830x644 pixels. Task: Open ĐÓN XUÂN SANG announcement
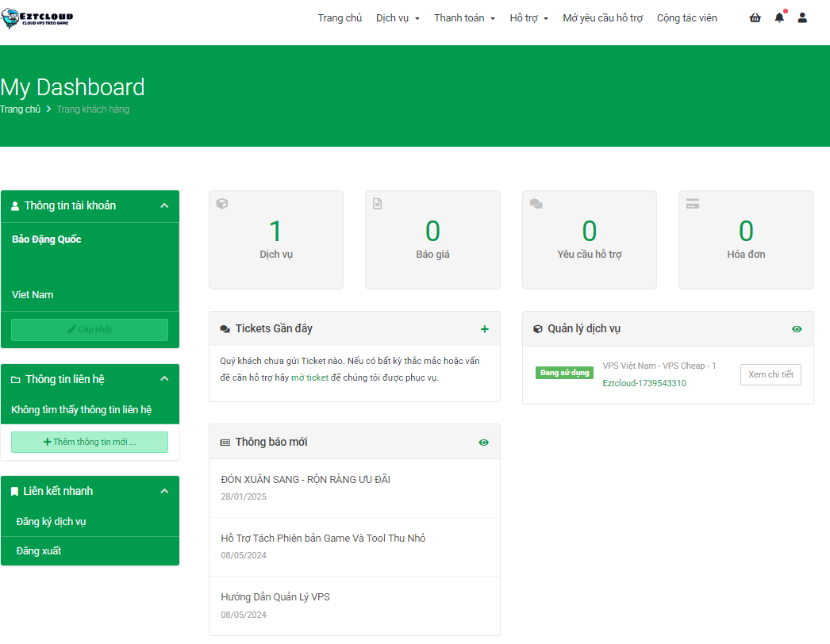click(305, 480)
